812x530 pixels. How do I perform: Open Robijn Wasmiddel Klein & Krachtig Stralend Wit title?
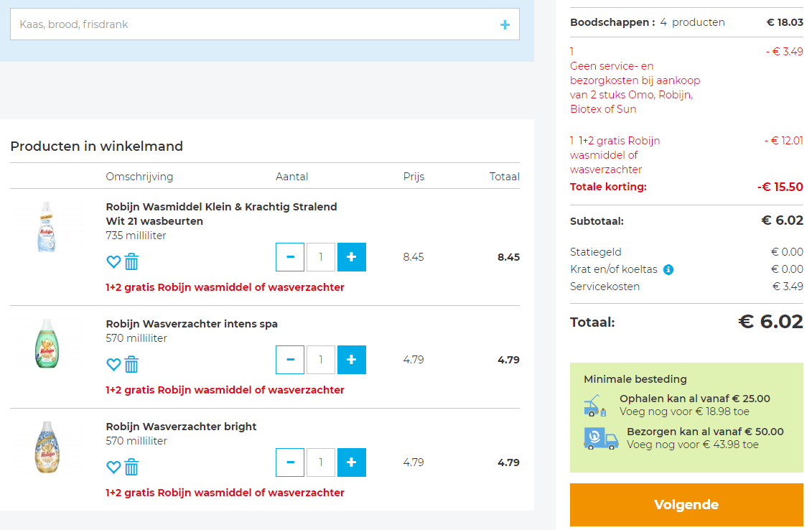[221, 213]
